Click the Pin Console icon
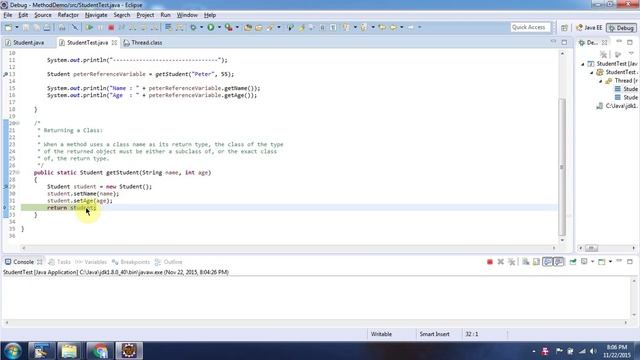Image resolution: width=640 pixels, height=360 pixels. coord(573,262)
